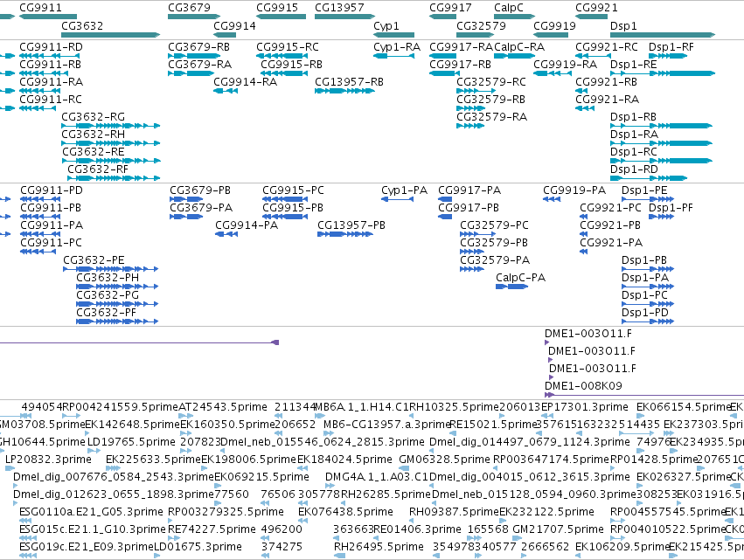Click EST LD19765.5prime label
Image resolution: width=744 pixels, height=560 pixels.
pyautogui.click(x=131, y=441)
